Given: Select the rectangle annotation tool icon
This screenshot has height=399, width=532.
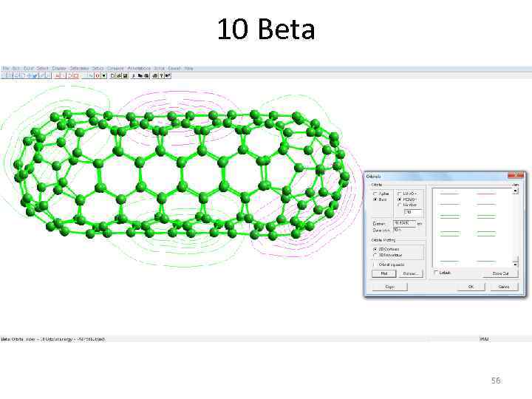Looking at the screenshot, I should pos(76,75).
